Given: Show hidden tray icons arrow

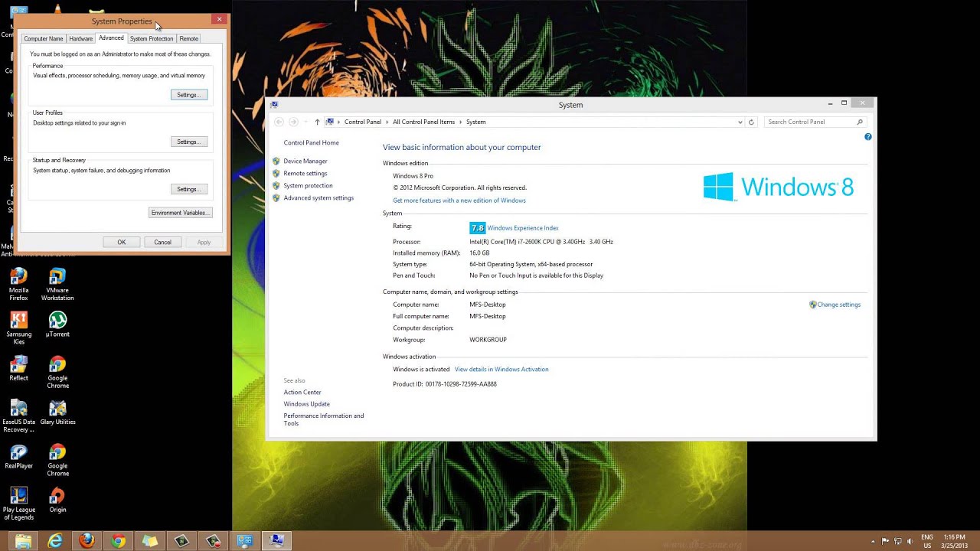Looking at the screenshot, I should 873,541.
